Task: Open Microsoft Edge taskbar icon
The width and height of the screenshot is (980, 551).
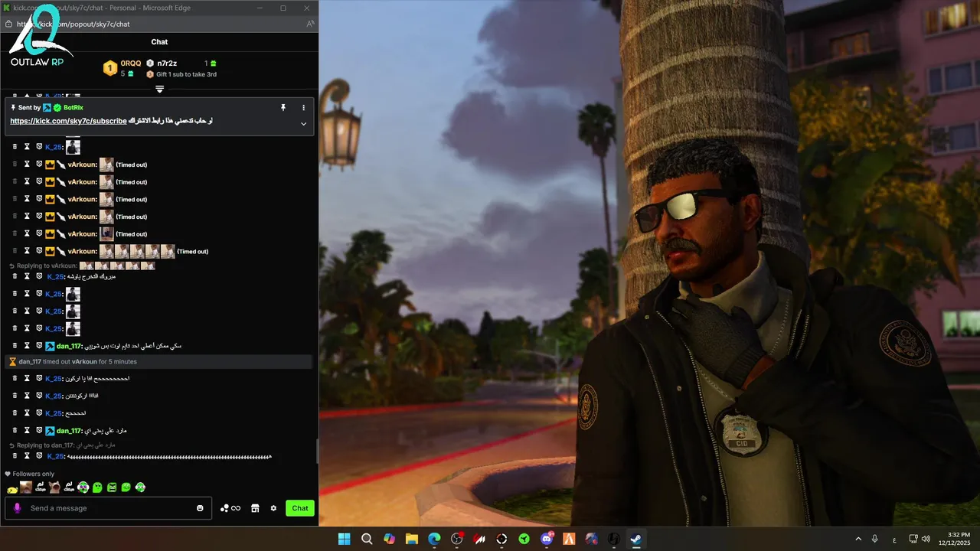Action: [434, 539]
